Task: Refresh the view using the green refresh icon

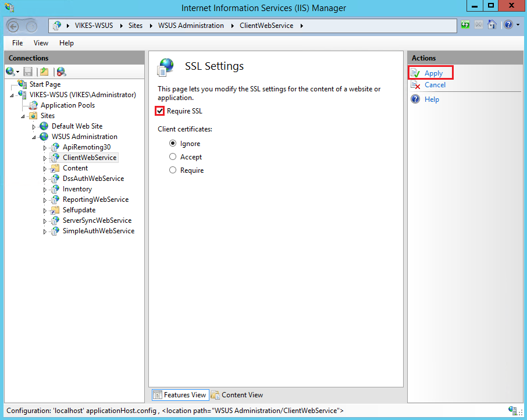Action: 465,24
